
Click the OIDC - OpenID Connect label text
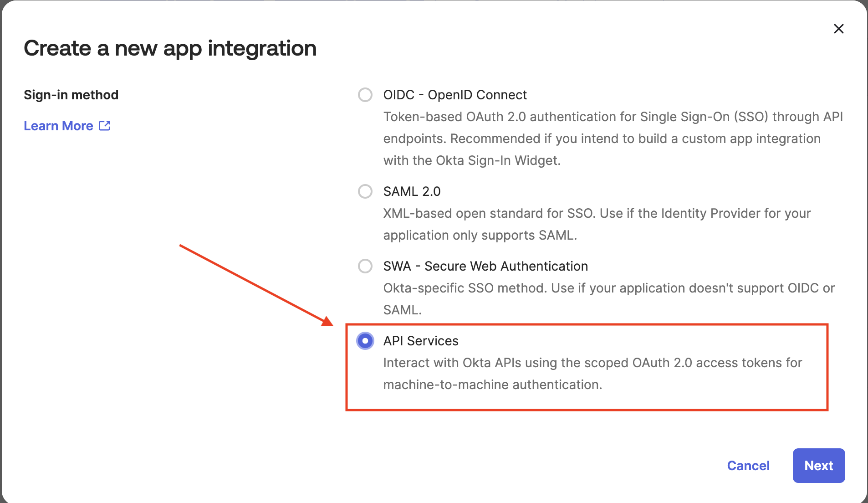click(x=455, y=95)
